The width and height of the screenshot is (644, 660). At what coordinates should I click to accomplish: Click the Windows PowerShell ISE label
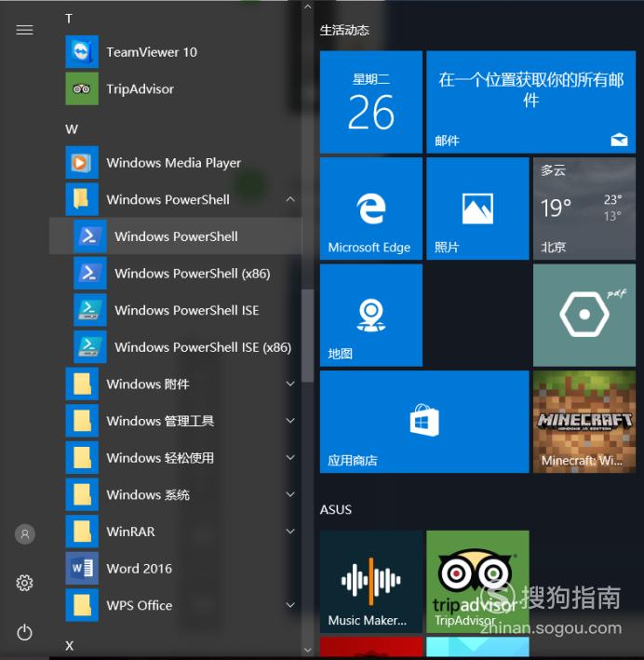(x=187, y=311)
